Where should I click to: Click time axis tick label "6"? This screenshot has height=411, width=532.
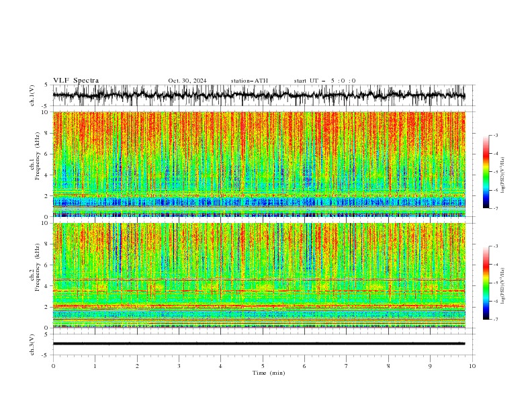pos(304,366)
